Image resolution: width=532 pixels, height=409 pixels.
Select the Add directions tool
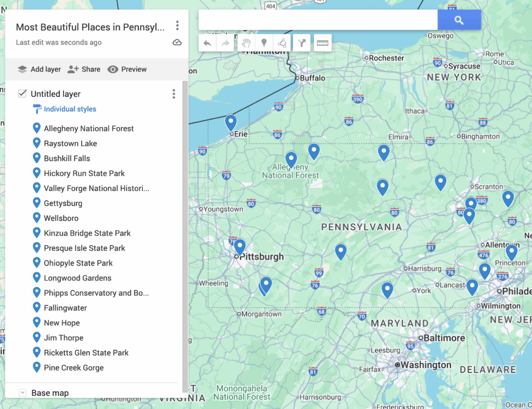coord(302,43)
